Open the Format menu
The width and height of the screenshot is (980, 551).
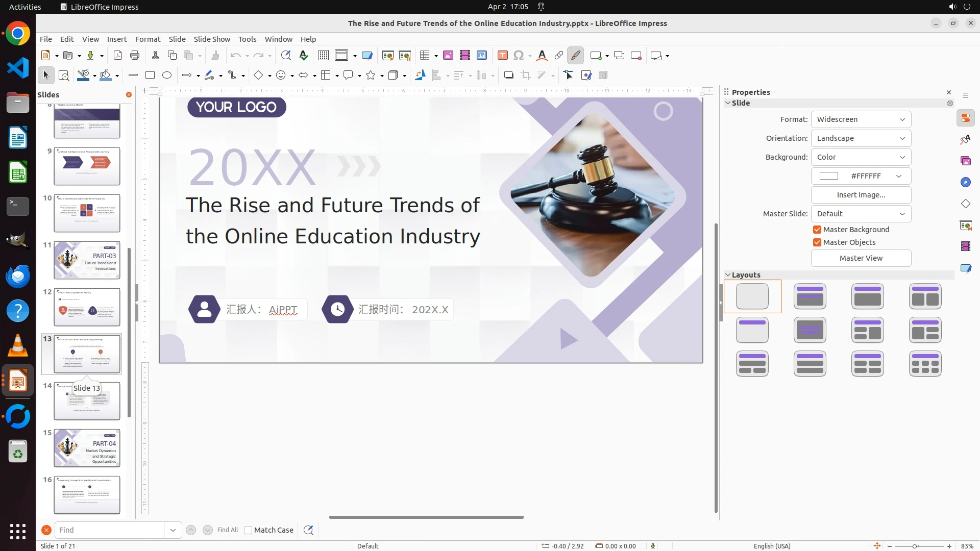[148, 39]
